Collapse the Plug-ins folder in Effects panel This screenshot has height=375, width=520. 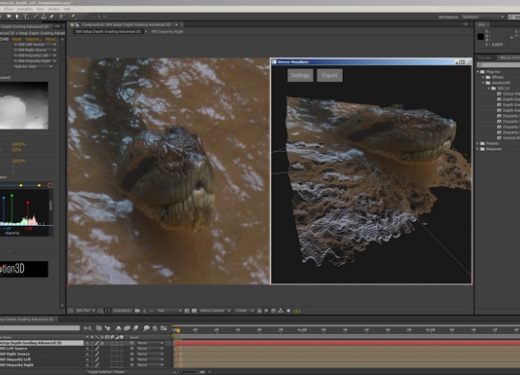coord(478,72)
